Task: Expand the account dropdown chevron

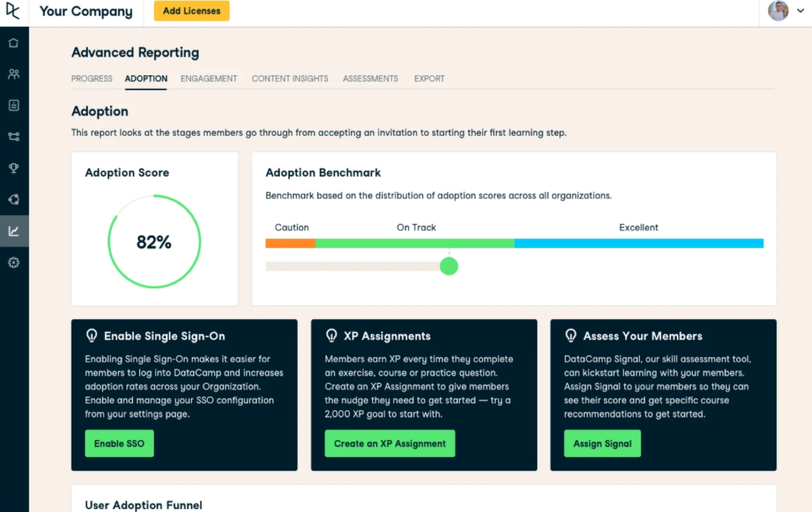Action: click(x=800, y=11)
